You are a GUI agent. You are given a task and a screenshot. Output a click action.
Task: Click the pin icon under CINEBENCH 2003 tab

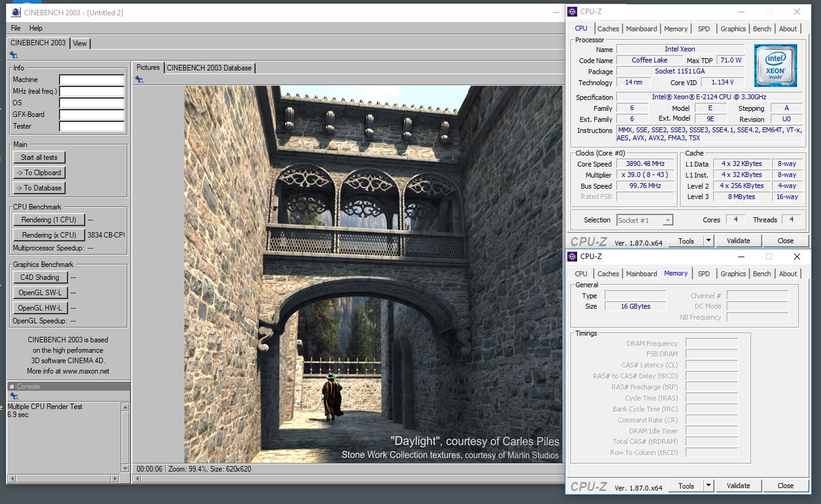[14, 55]
